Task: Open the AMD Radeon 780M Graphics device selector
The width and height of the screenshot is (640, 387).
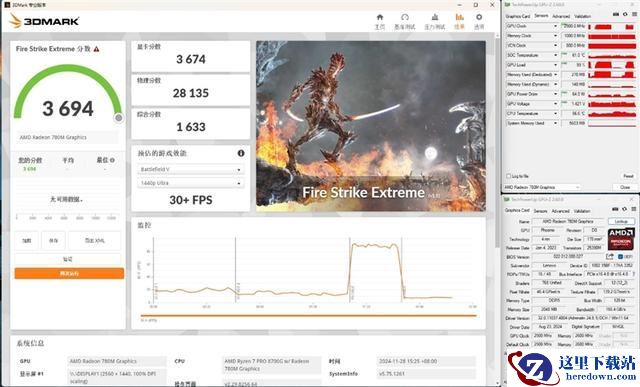Action: pyautogui.click(x=542, y=187)
